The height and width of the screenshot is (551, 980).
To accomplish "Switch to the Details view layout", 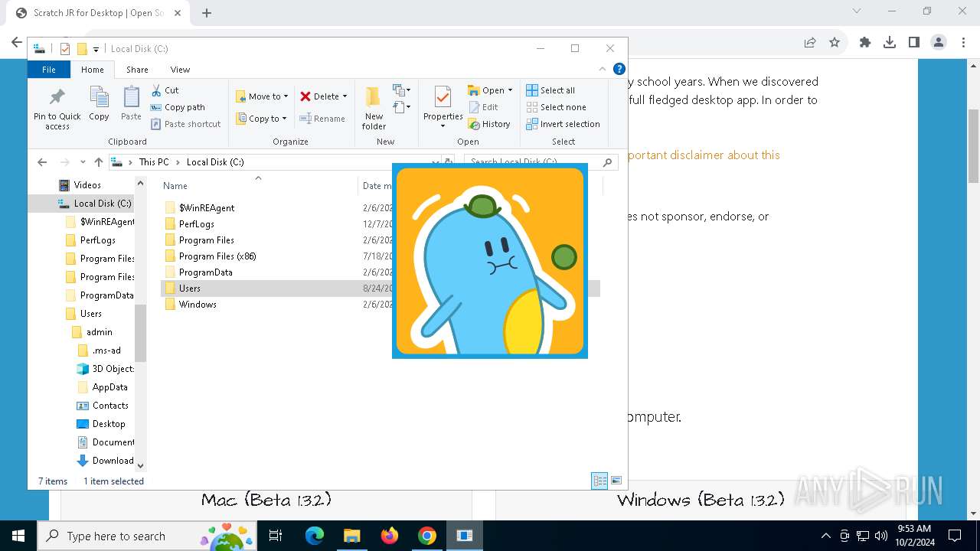I will pyautogui.click(x=599, y=481).
